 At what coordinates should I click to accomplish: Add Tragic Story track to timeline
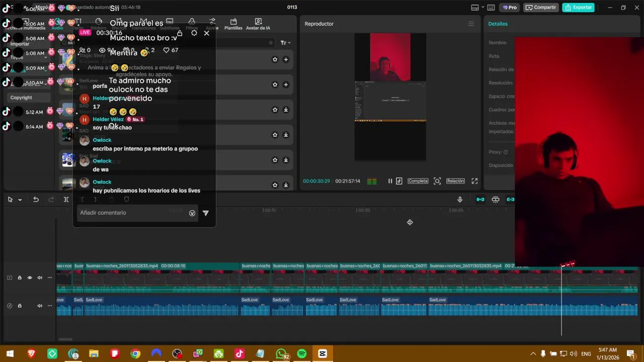click(x=286, y=59)
